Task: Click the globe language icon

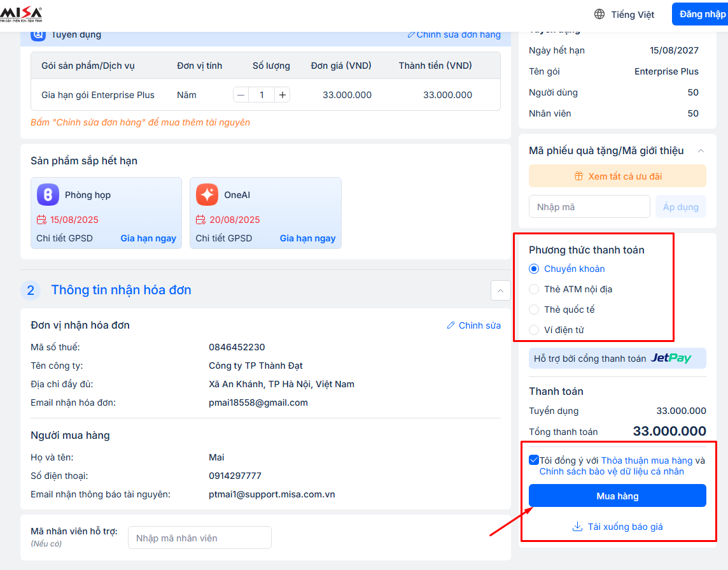Action: coord(599,14)
